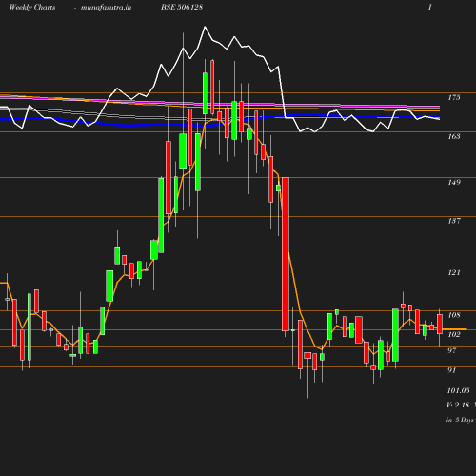
Task: Click the white line's highest peak
Action: [x=205, y=27]
